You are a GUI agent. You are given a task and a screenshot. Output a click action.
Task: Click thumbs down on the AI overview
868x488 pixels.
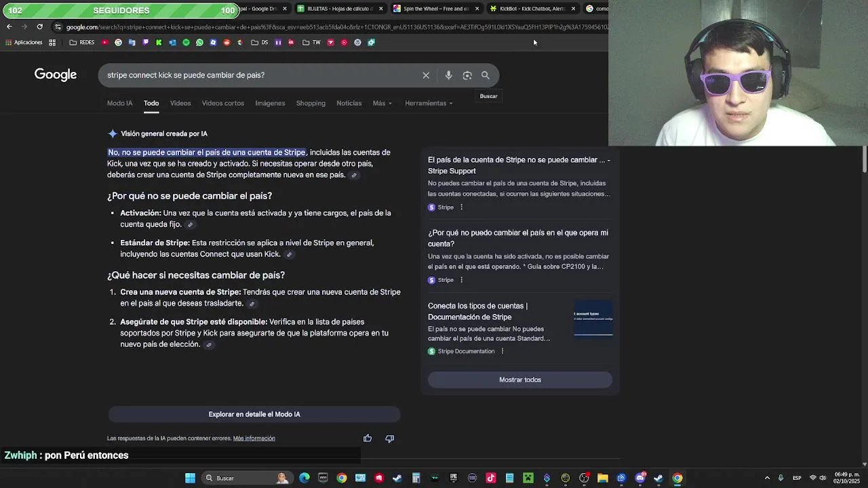point(389,439)
